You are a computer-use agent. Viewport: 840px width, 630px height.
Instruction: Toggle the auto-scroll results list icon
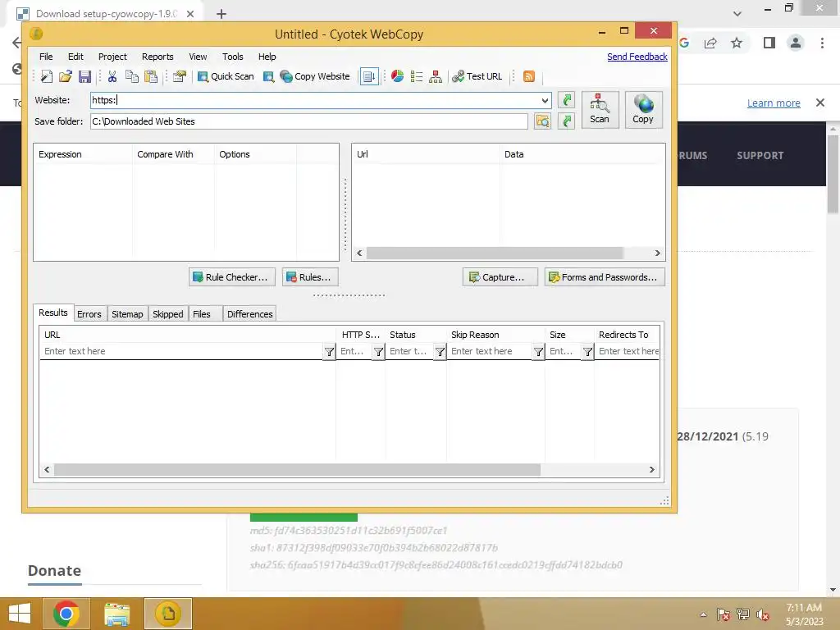pyautogui.click(x=369, y=76)
